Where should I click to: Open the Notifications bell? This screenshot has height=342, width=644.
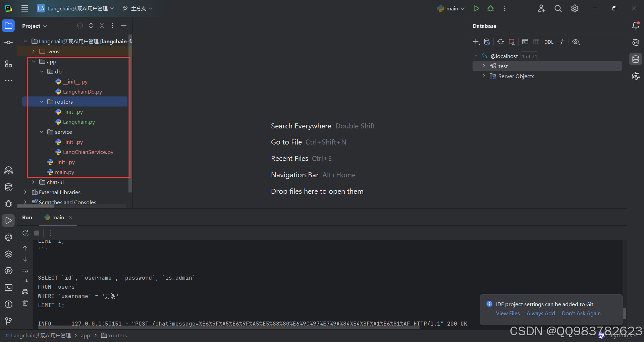[636, 25]
